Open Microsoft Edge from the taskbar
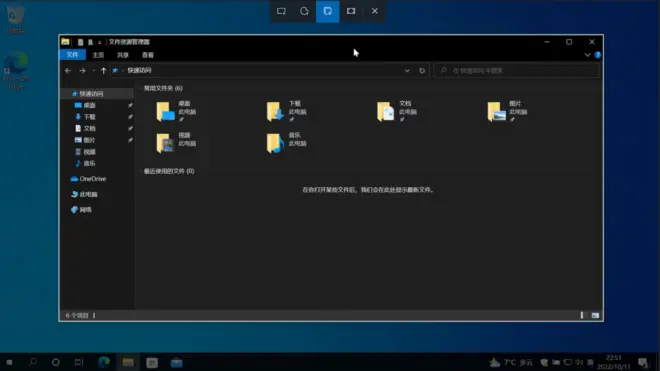 104,362
